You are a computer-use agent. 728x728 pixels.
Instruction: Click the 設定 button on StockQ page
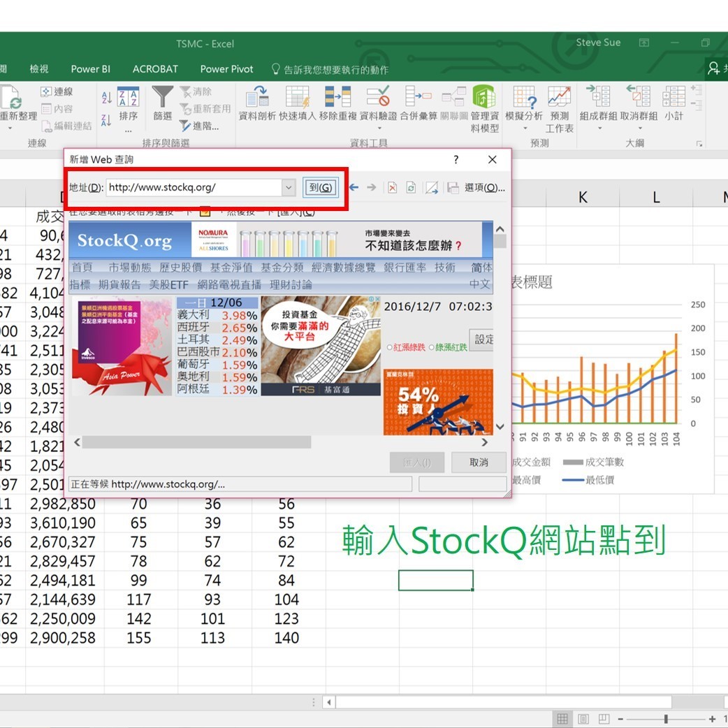(x=481, y=340)
